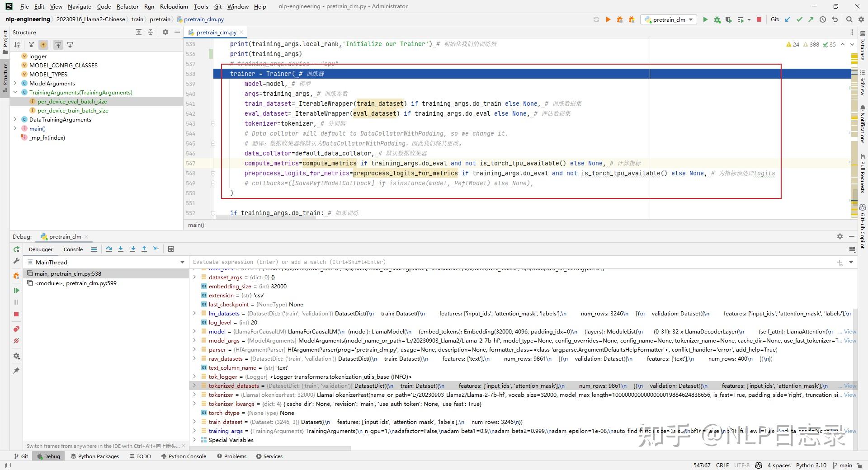Open the View Breakpoints dialog
The height and width of the screenshot is (470, 868).
click(16, 329)
